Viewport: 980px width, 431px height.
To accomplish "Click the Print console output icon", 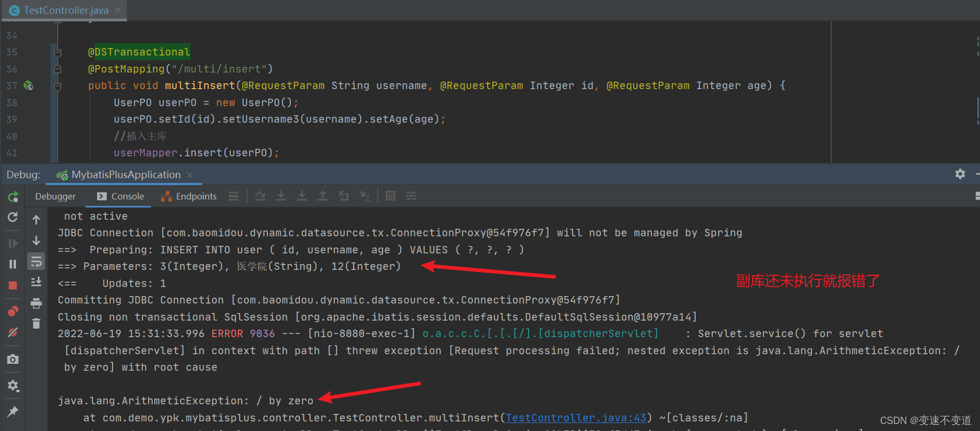I will click(36, 304).
